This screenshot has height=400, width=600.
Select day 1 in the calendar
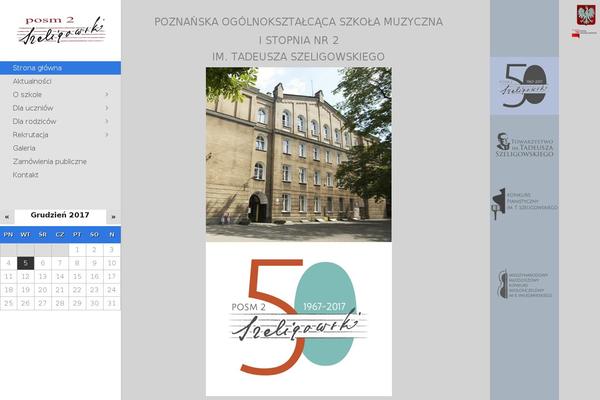coord(77,250)
